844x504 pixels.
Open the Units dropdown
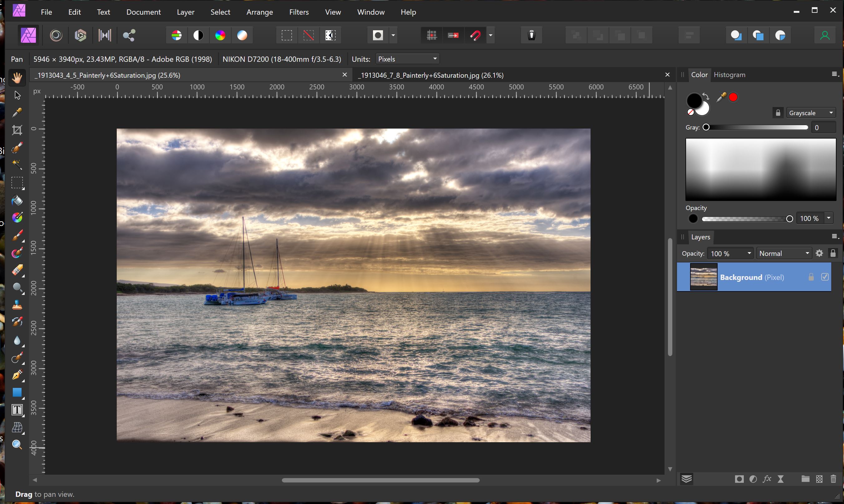click(407, 59)
